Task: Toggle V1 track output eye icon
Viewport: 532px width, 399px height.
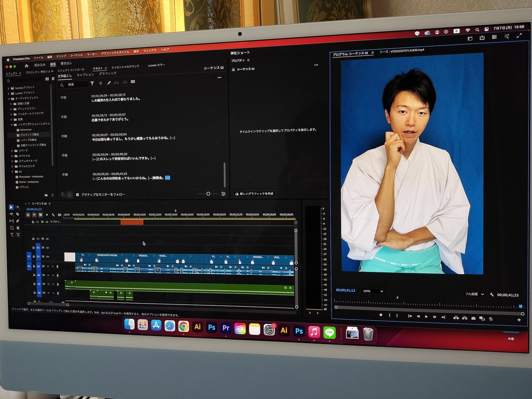Action: [x=47, y=257]
